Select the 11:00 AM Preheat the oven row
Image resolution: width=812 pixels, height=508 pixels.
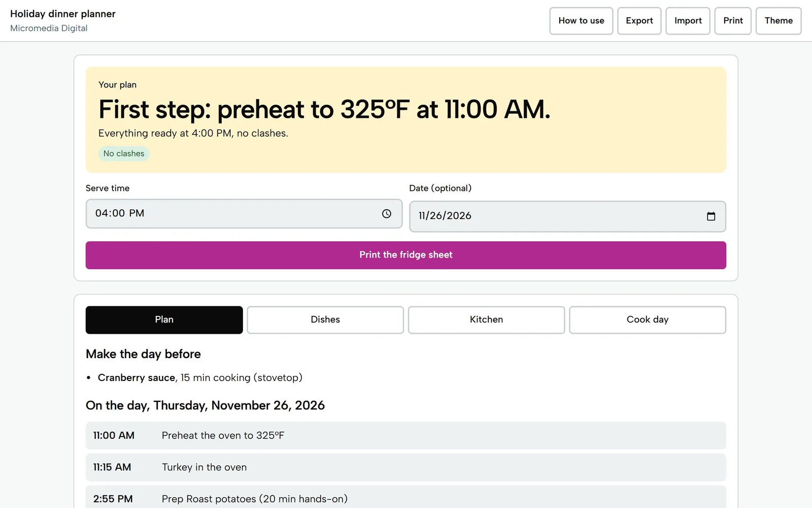pyautogui.click(x=406, y=435)
